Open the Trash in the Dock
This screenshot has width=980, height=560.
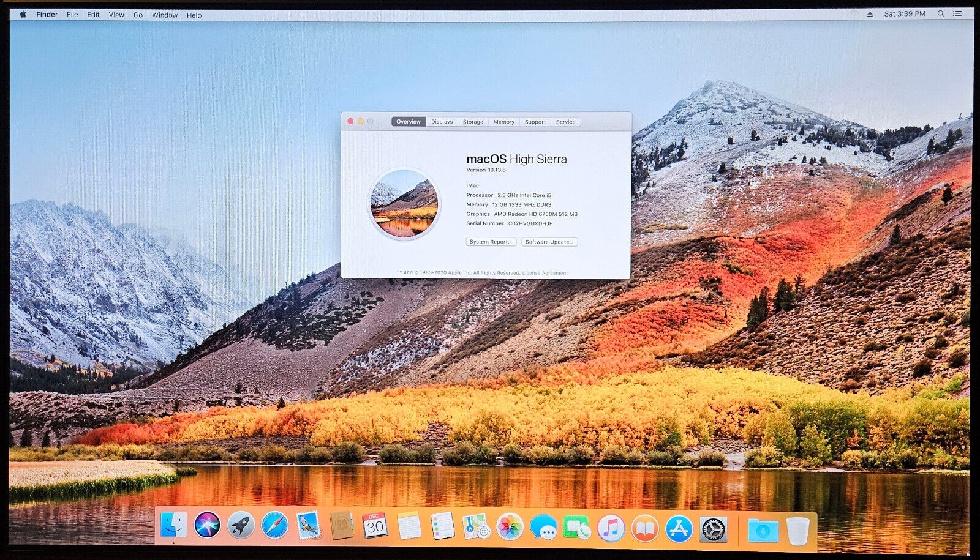797,531
